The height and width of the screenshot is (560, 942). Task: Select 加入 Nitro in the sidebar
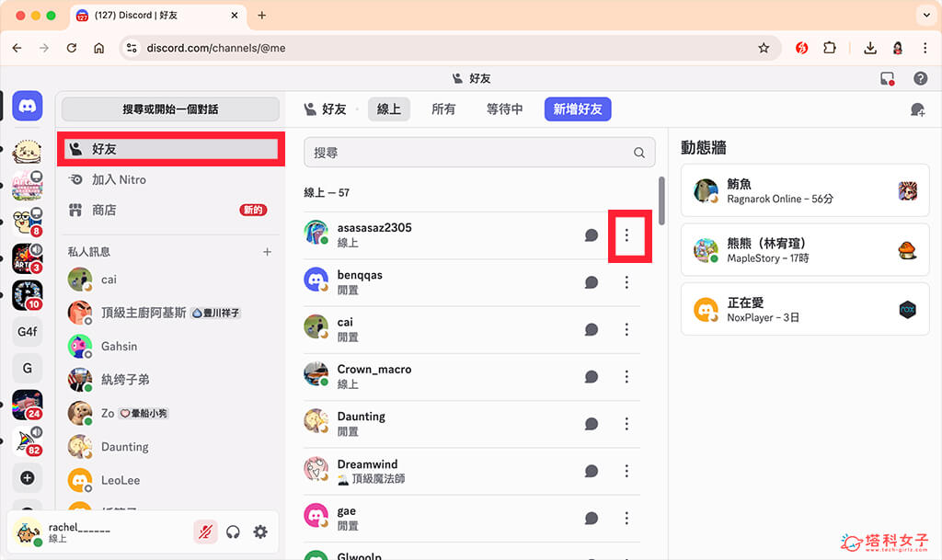point(170,179)
